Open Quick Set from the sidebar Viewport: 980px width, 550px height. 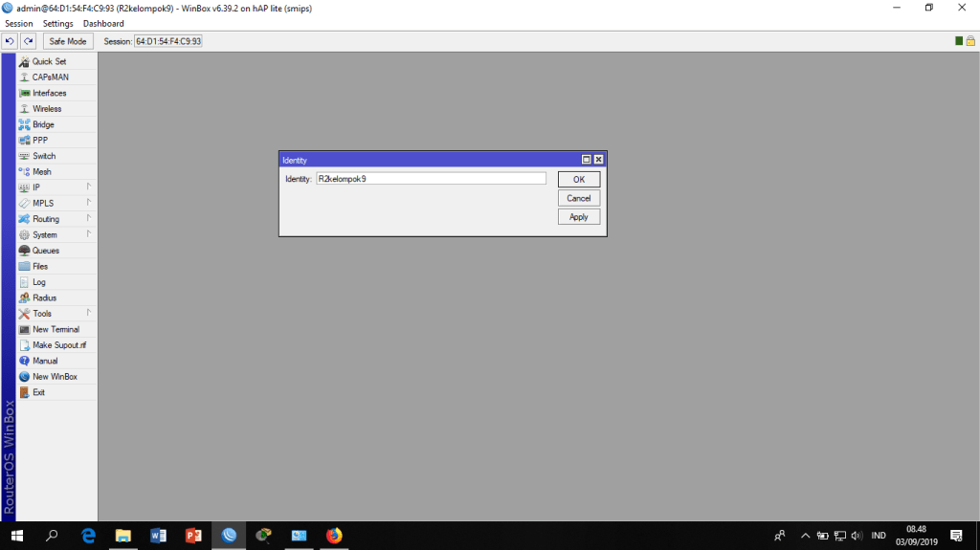[x=49, y=61]
